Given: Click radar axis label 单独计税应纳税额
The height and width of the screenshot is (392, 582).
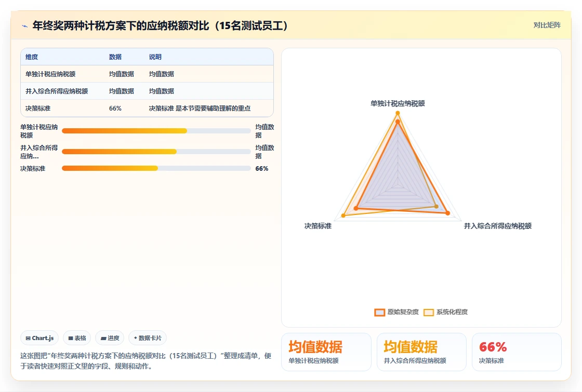Looking at the screenshot, I should [x=398, y=103].
